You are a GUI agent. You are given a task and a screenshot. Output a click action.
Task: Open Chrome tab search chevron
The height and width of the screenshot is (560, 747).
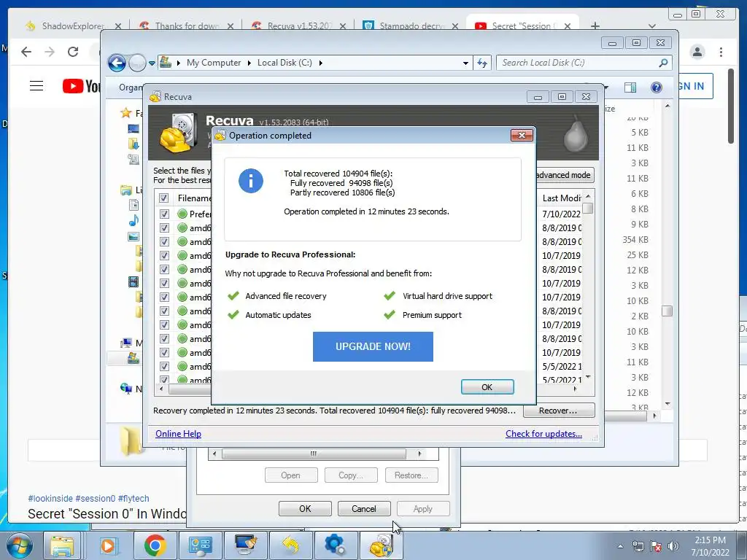coord(652,26)
